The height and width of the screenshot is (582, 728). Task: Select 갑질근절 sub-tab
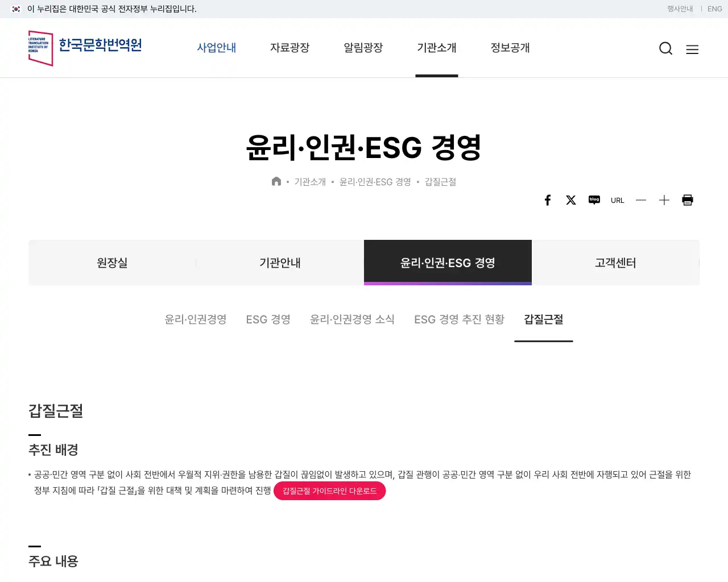[x=544, y=319]
